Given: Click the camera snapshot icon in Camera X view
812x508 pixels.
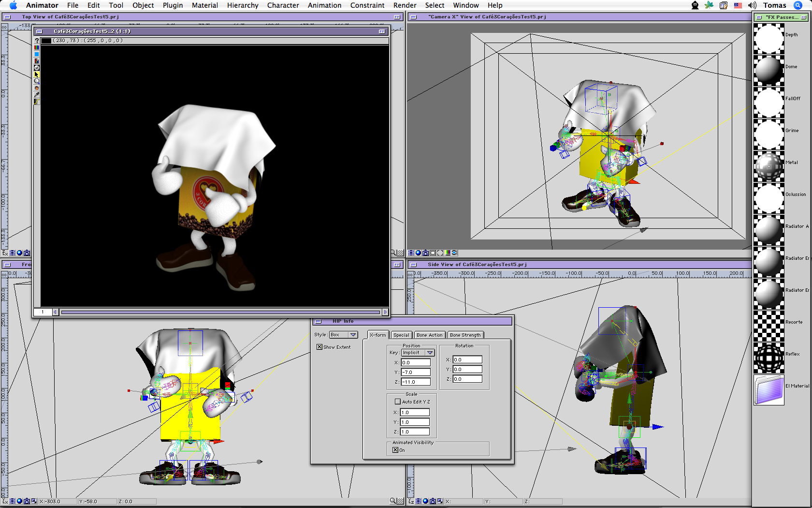Looking at the screenshot, I should click(425, 253).
